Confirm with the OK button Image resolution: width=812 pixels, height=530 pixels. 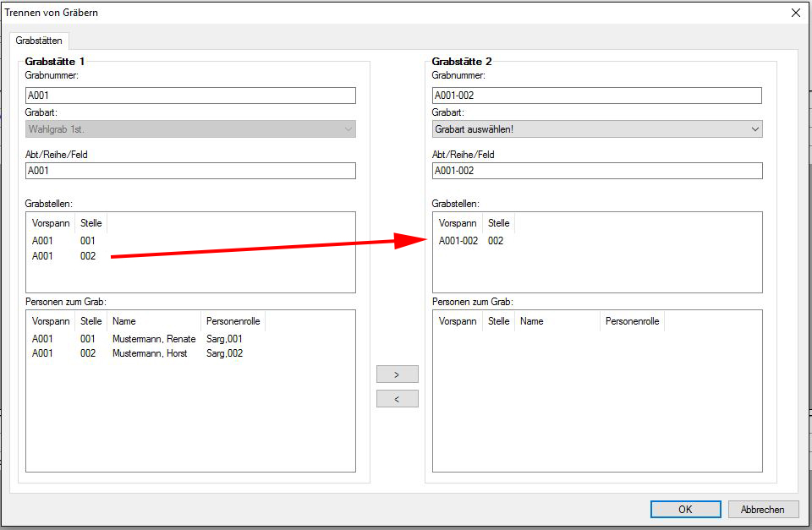coord(685,509)
